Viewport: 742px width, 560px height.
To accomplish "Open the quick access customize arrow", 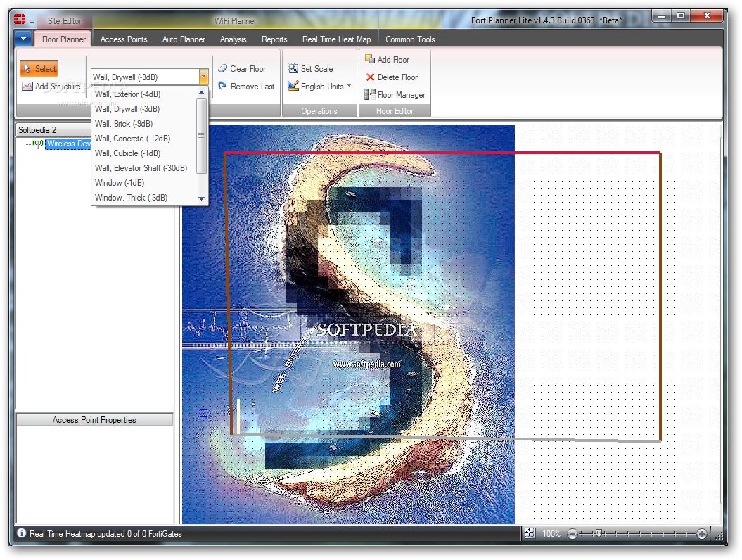I will pos(32,22).
